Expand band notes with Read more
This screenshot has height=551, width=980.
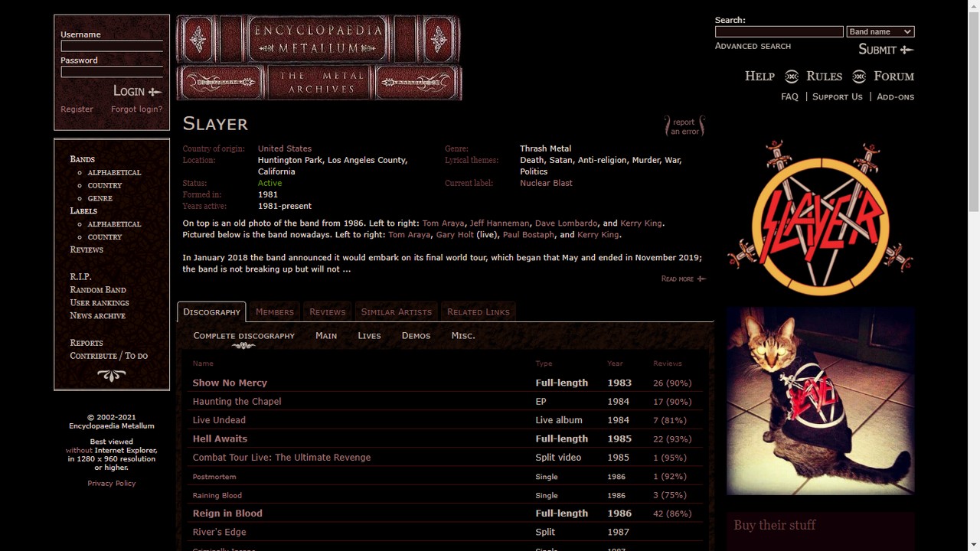click(683, 279)
